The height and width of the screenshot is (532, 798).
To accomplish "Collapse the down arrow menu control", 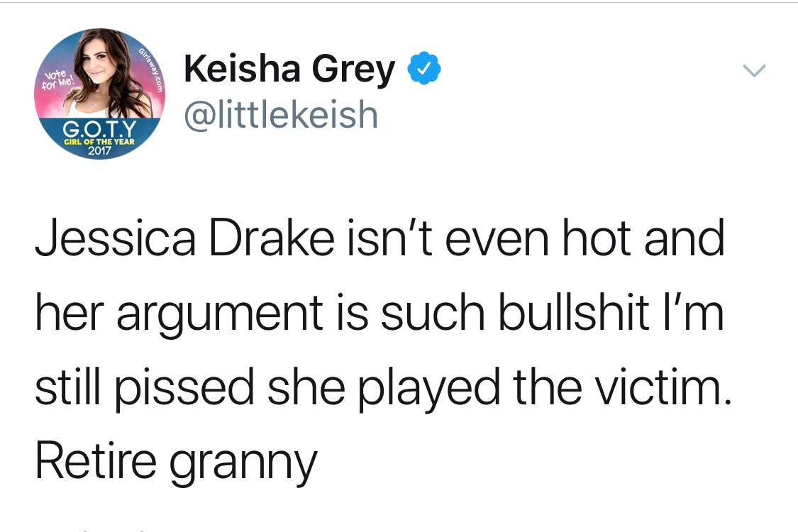I will tap(754, 70).
